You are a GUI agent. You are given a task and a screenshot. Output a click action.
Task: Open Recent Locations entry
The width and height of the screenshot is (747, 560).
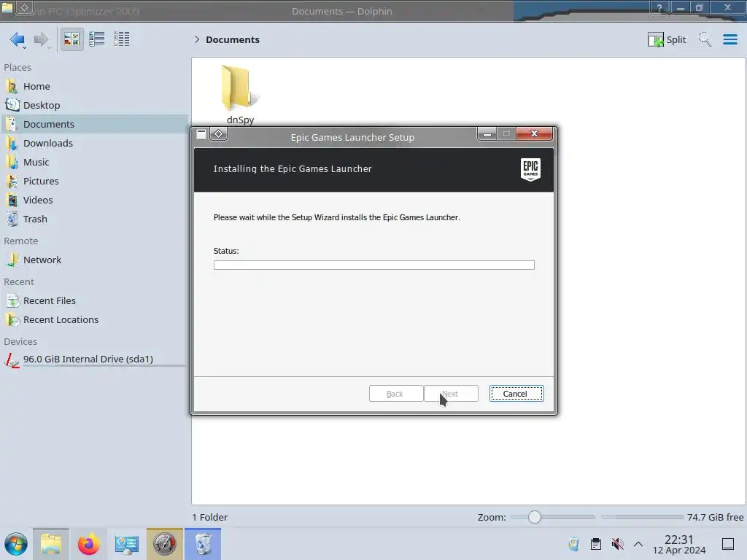point(94,320)
